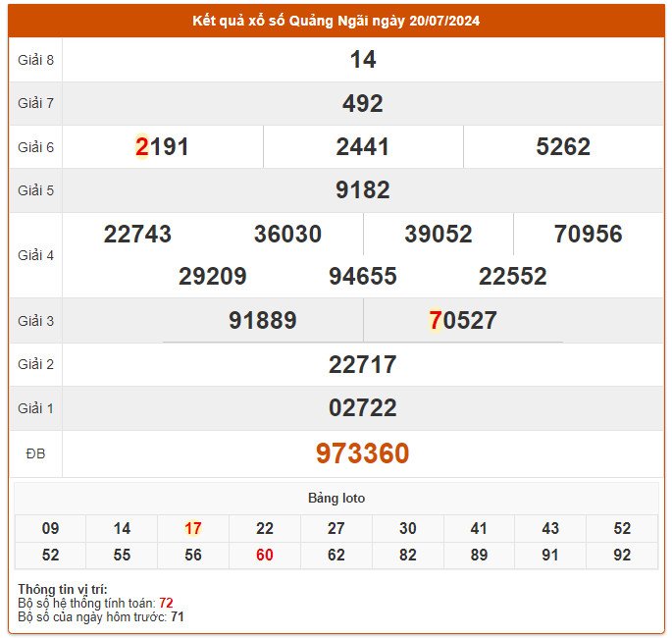Click the number 22743 in Giải 4
This screenshot has width=672, height=638.
click(x=137, y=235)
